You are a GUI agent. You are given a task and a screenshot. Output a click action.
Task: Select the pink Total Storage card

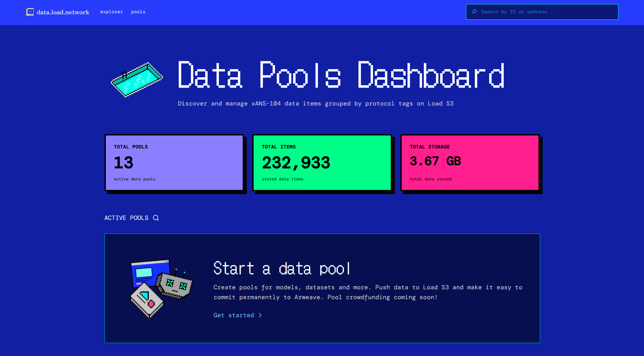coord(470,163)
